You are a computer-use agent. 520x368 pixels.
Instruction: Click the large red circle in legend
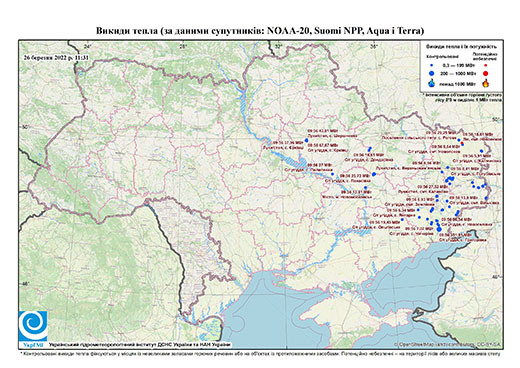[486, 73]
